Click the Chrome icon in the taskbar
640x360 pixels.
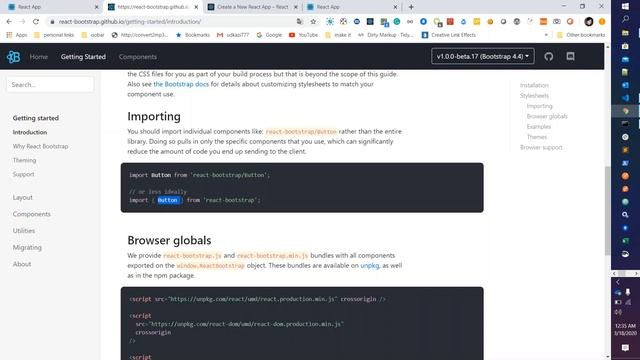click(x=625, y=111)
